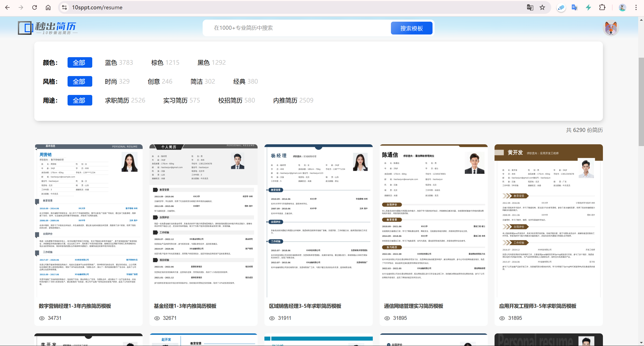The height and width of the screenshot is (346, 644).
Task: Open 应用开发工程师3-5年求职简历模板 title link
Action: point(538,306)
